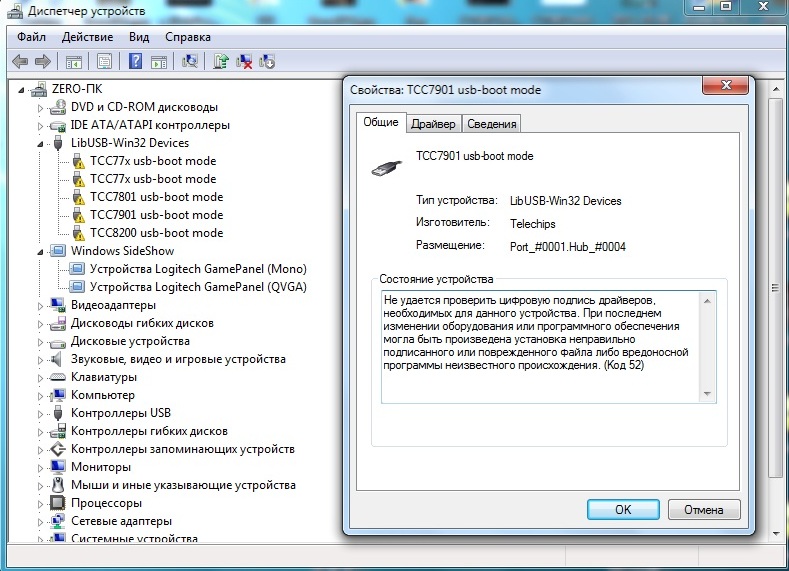Switch to the Драйвер tab
This screenshot has width=789, height=571.
click(433, 124)
